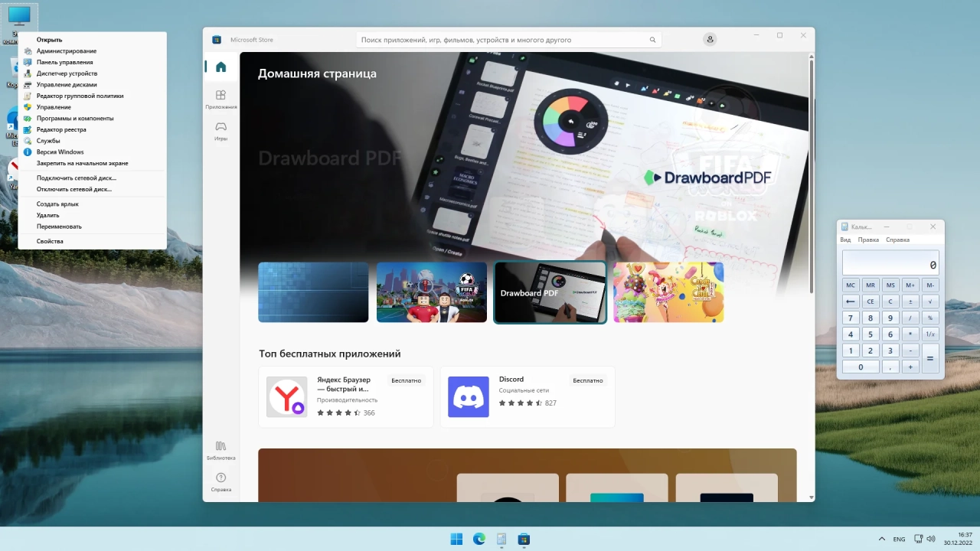980x551 pixels.
Task: Click the Calculator 0 key
Action: tap(861, 367)
